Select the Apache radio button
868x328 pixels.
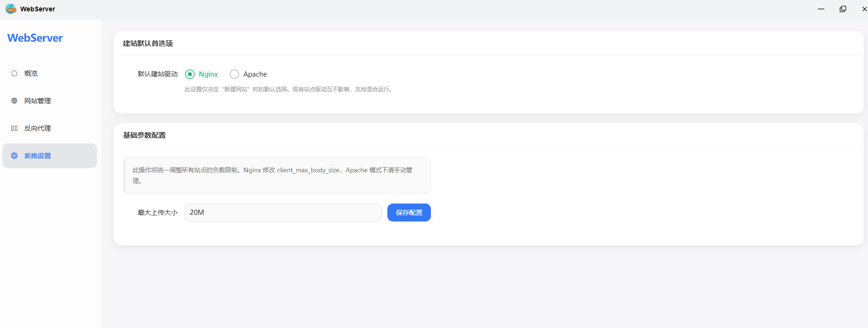(234, 74)
